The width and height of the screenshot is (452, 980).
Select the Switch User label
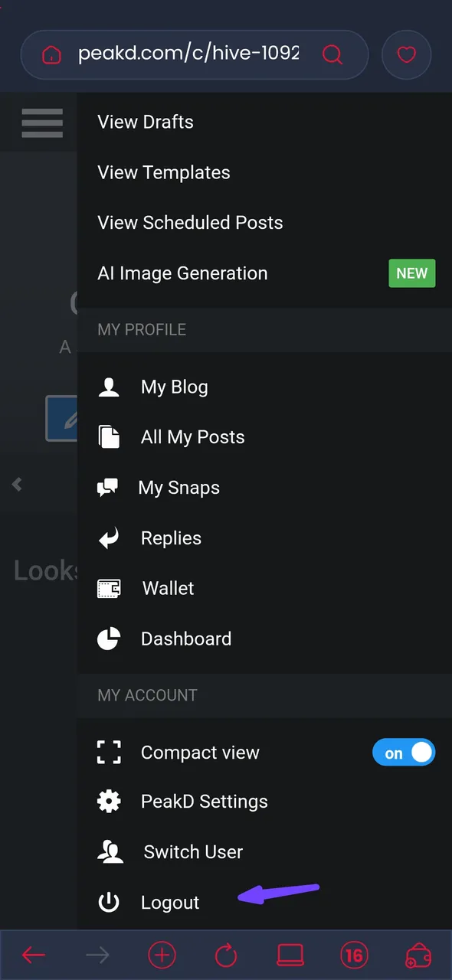click(x=193, y=852)
